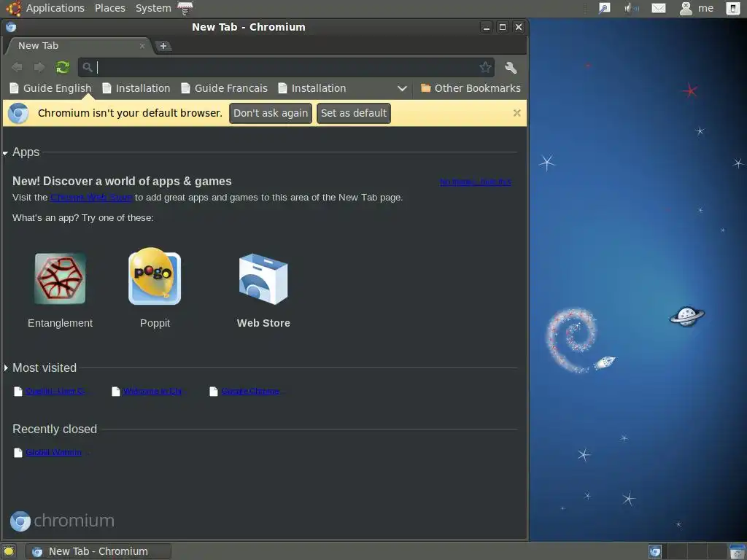Expand the bookmarks overflow chevron
The height and width of the screenshot is (560, 747).
(402, 88)
